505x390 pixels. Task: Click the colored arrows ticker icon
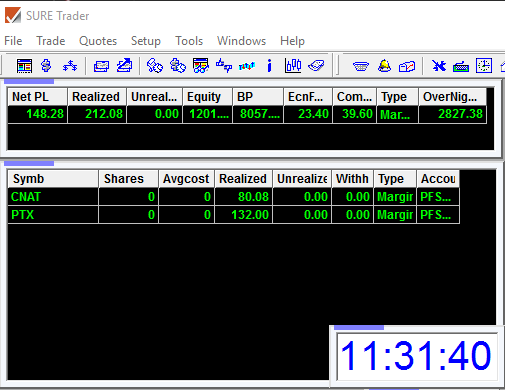[247, 66]
